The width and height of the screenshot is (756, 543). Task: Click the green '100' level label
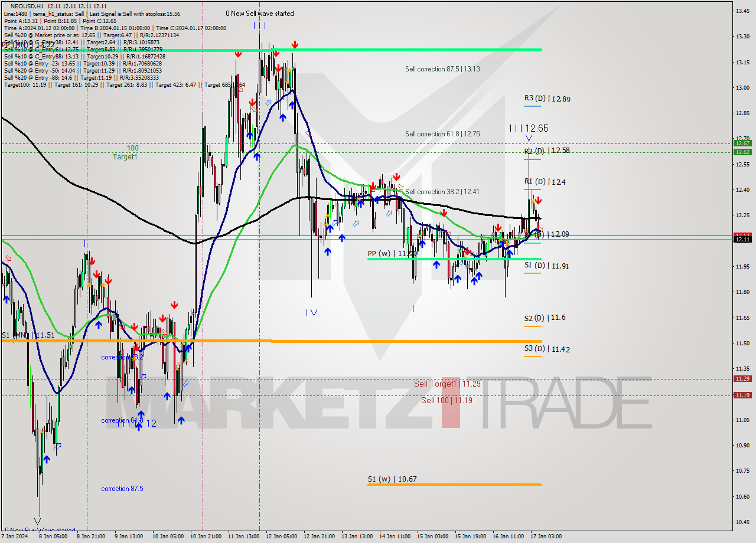click(133, 148)
